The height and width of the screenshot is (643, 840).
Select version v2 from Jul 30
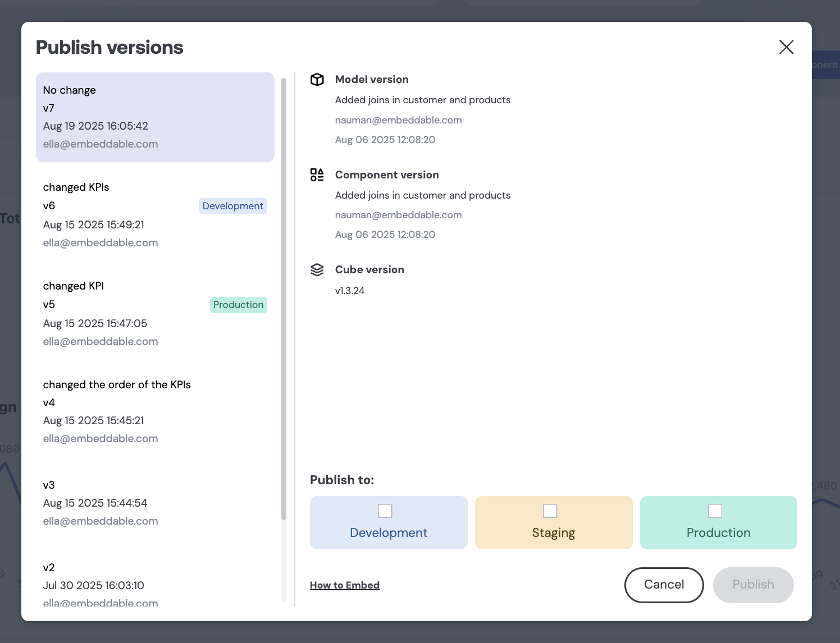155,585
